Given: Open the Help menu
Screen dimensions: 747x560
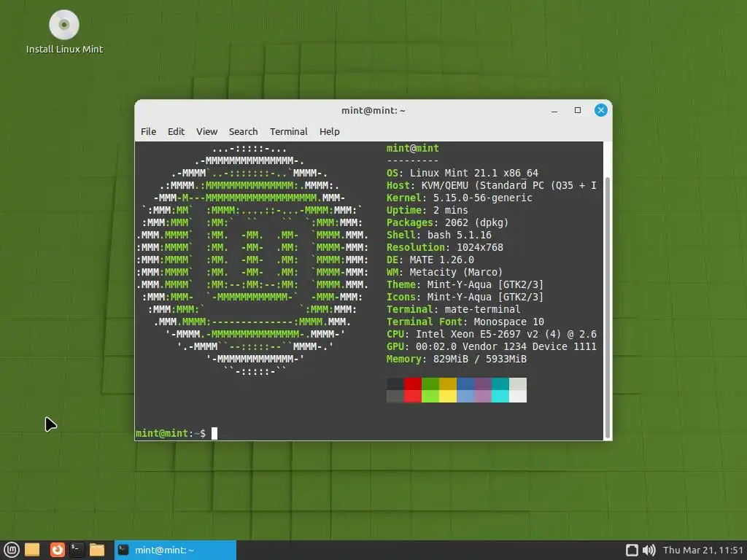Looking at the screenshot, I should 329,131.
